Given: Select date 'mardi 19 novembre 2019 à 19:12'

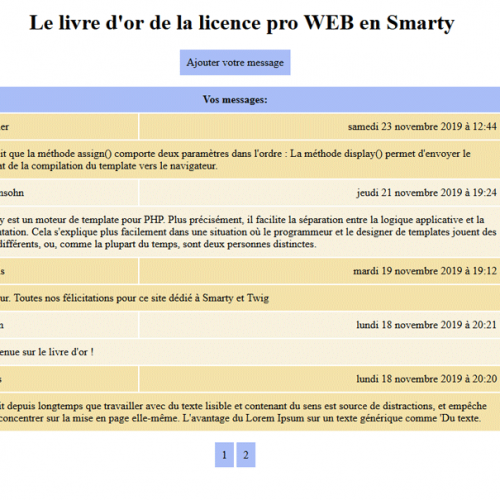Looking at the screenshot, I should point(425,271).
